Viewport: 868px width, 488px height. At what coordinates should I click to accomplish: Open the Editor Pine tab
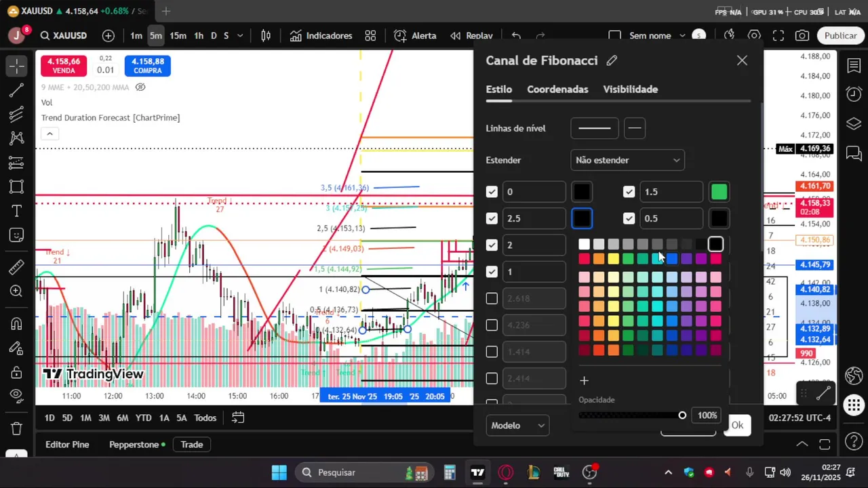point(67,445)
